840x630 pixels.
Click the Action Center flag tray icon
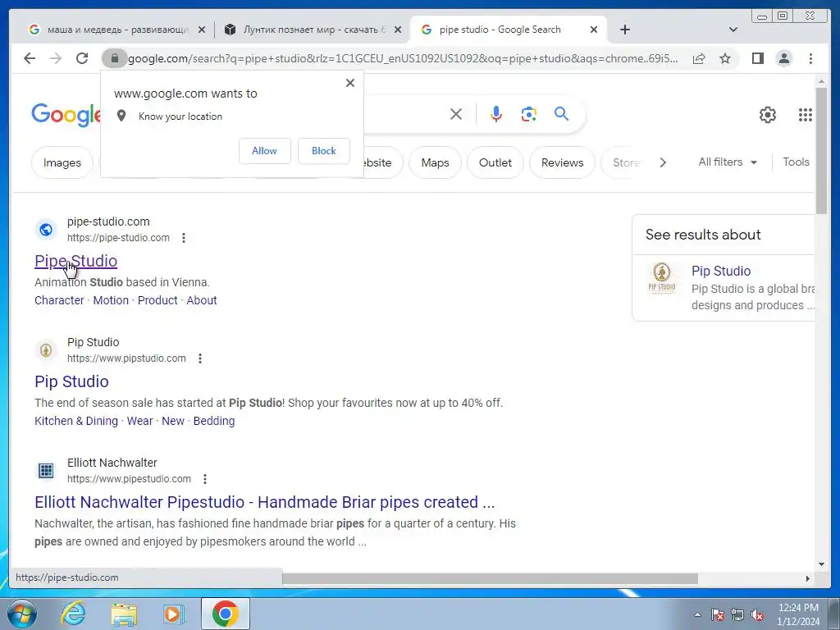coord(717,615)
